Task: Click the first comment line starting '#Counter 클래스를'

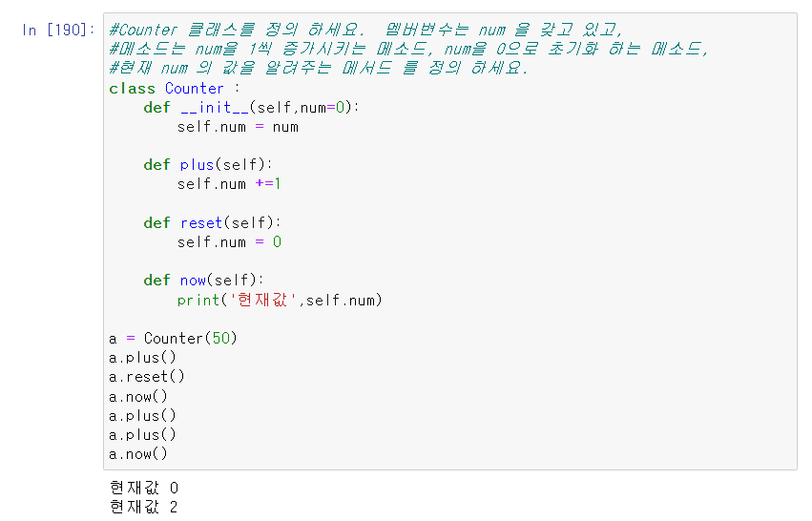Action: pos(365,30)
